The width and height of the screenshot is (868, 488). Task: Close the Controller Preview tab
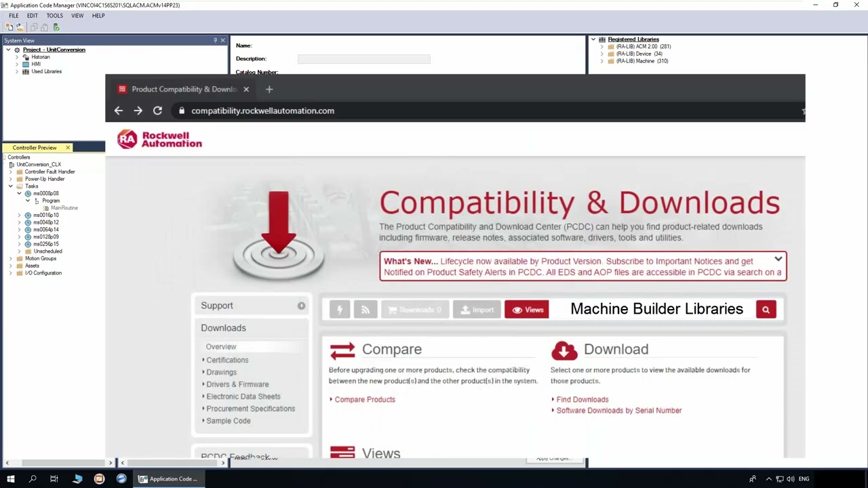click(68, 148)
